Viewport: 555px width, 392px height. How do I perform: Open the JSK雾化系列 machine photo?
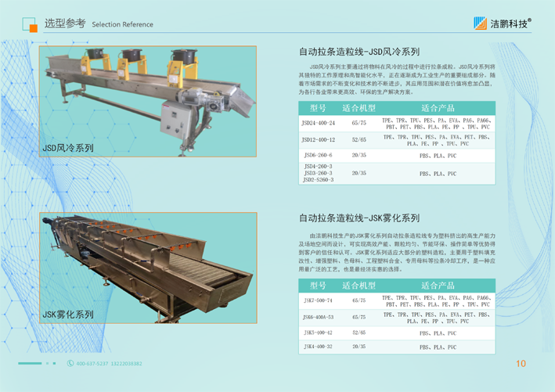tap(148, 268)
